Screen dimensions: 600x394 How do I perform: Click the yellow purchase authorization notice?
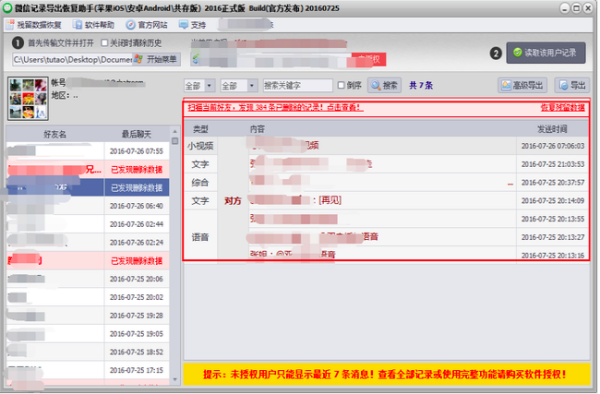point(386,374)
